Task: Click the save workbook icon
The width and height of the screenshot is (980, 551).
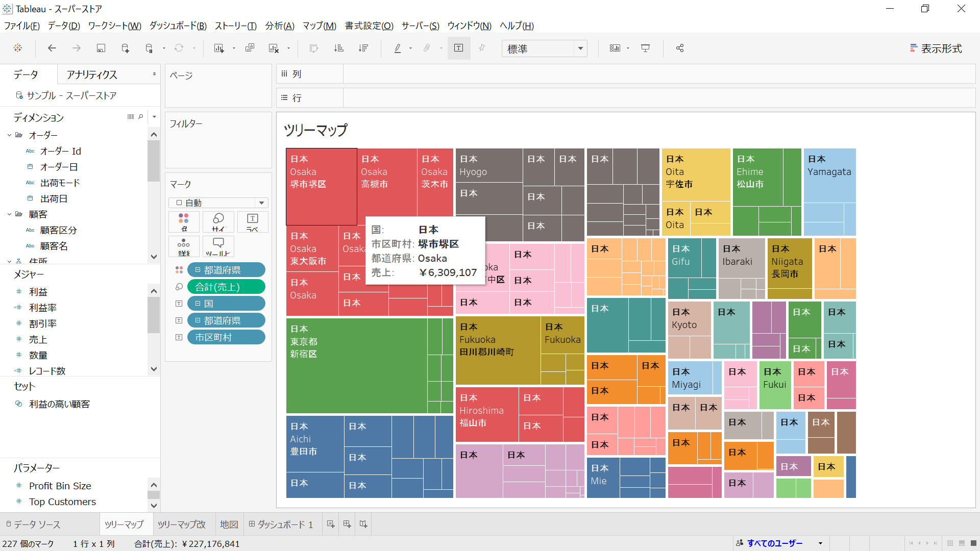Action: pyautogui.click(x=101, y=48)
